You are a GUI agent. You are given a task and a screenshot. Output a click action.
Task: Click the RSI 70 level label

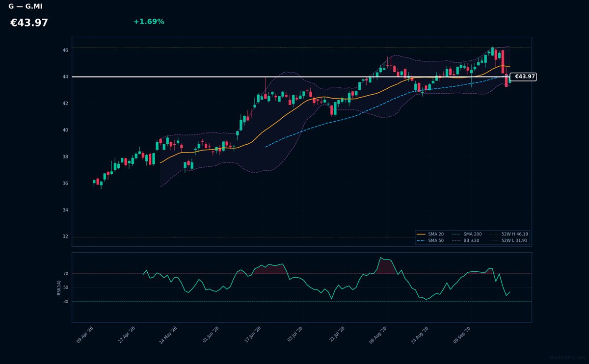point(66,273)
